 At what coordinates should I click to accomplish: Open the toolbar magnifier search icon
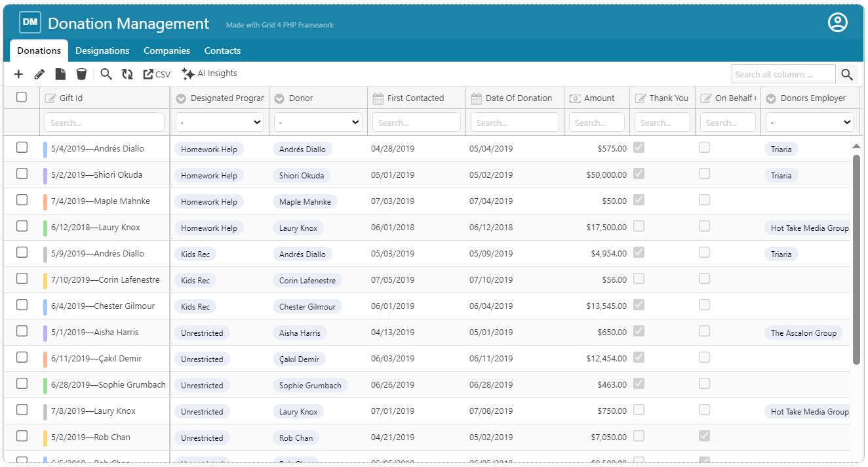[x=106, y=74]
